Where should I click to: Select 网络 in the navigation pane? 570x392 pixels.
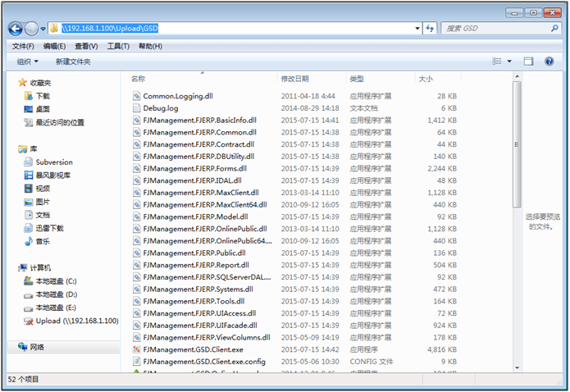(x=37, y=347)
